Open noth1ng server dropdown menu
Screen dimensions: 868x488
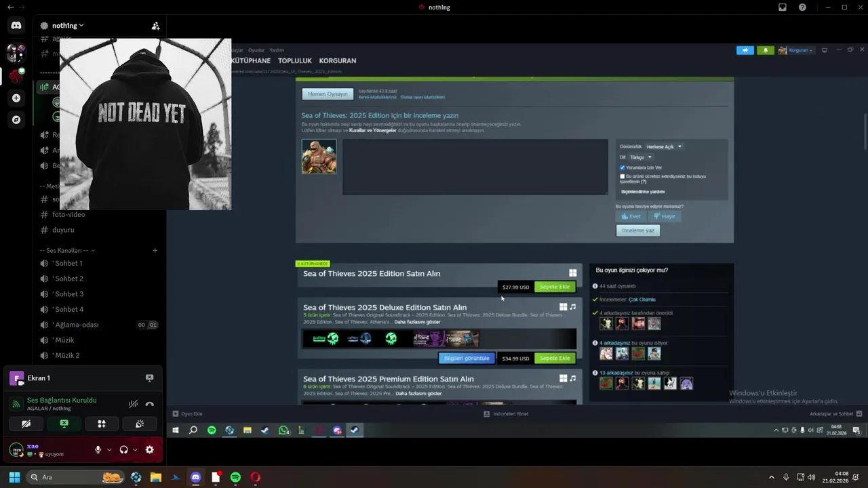(68, 26)
